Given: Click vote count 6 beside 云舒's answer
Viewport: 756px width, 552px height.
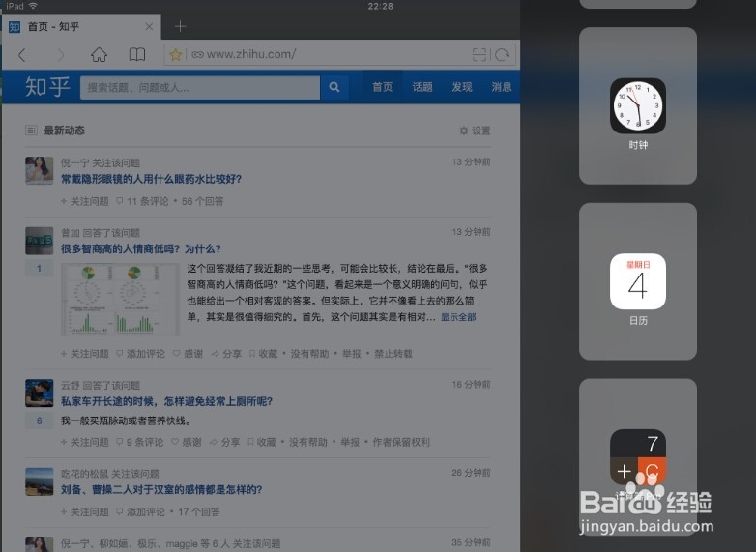Looking at the screenshot, I should [39, 421].
